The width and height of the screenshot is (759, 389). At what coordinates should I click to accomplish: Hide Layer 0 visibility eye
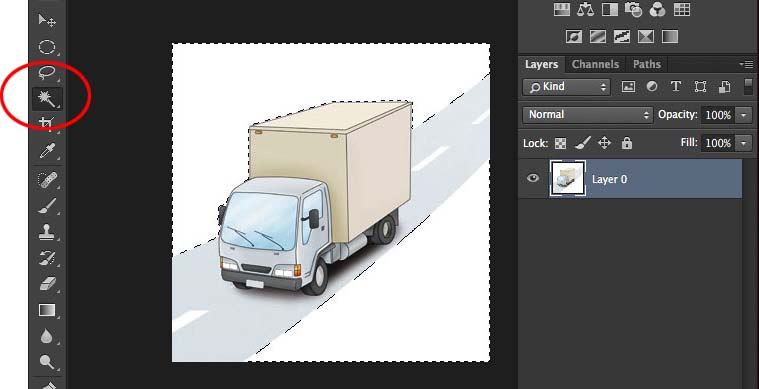pos(533,179)
